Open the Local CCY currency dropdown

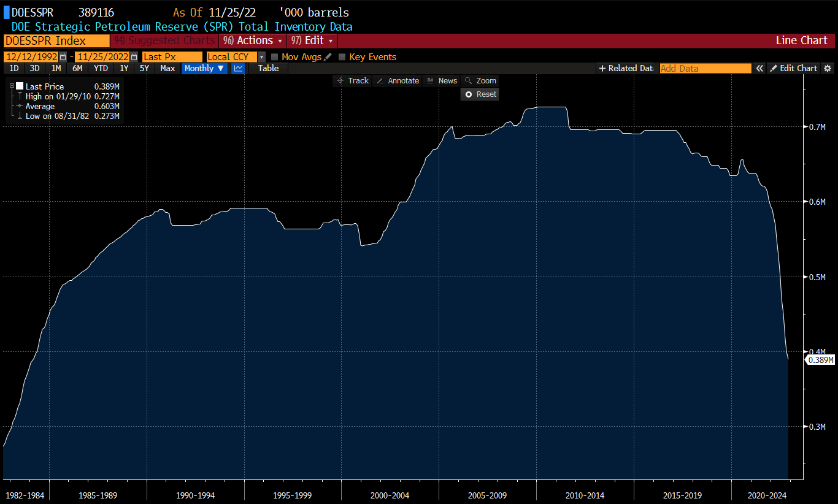(236, 57)
